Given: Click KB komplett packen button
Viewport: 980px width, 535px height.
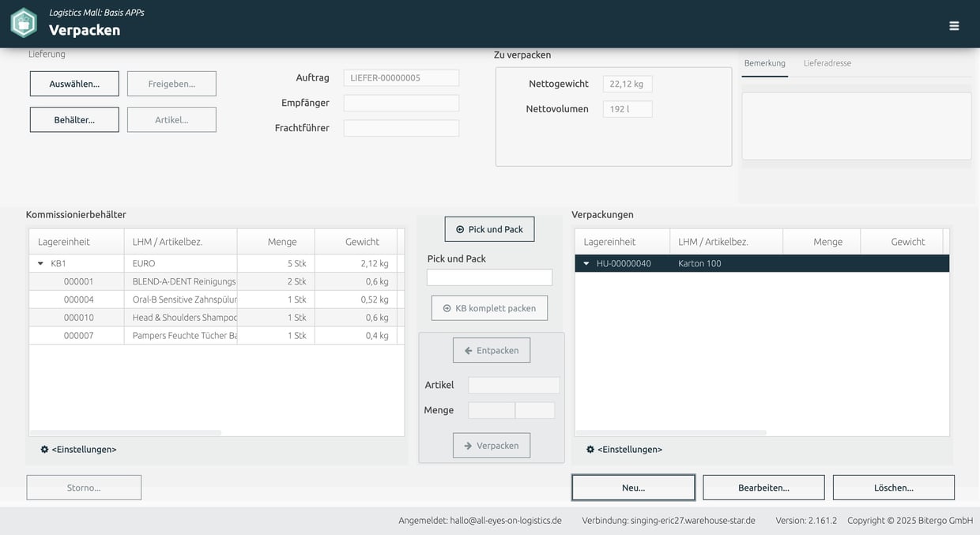Looking at the screenshot, I should 489,308.
